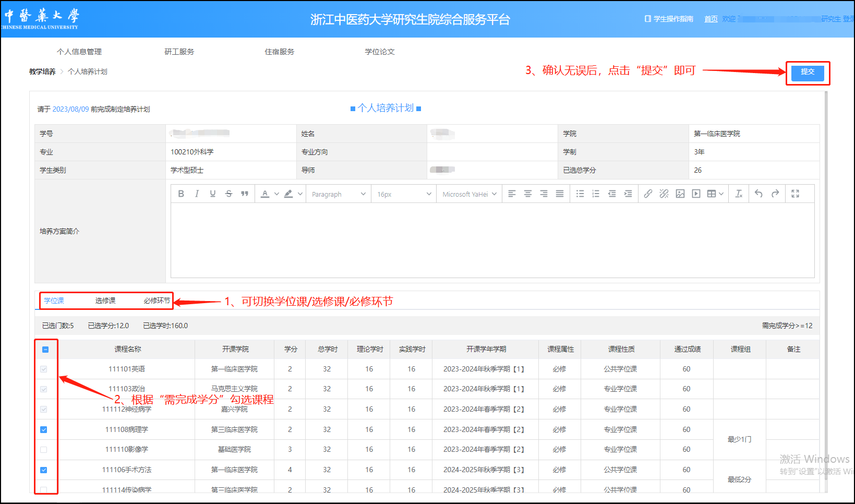Toggle checkbox for 111101英语

(44, 369)
